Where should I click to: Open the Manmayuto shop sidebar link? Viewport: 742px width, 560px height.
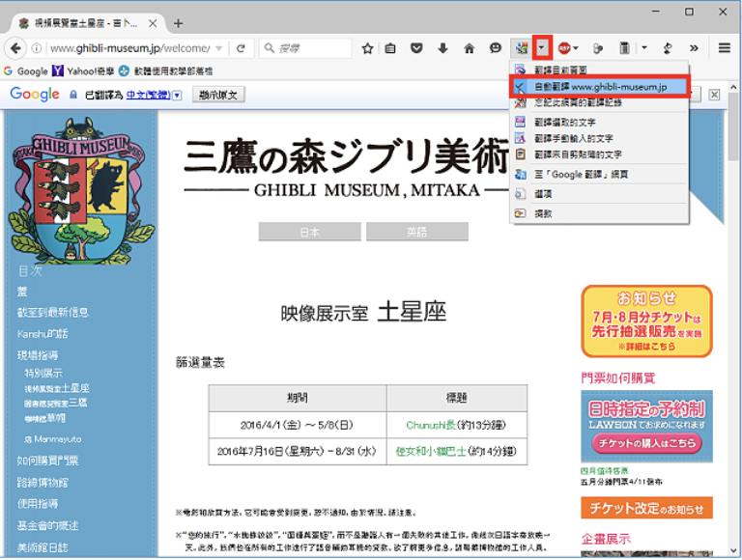(x=53, y=439)
